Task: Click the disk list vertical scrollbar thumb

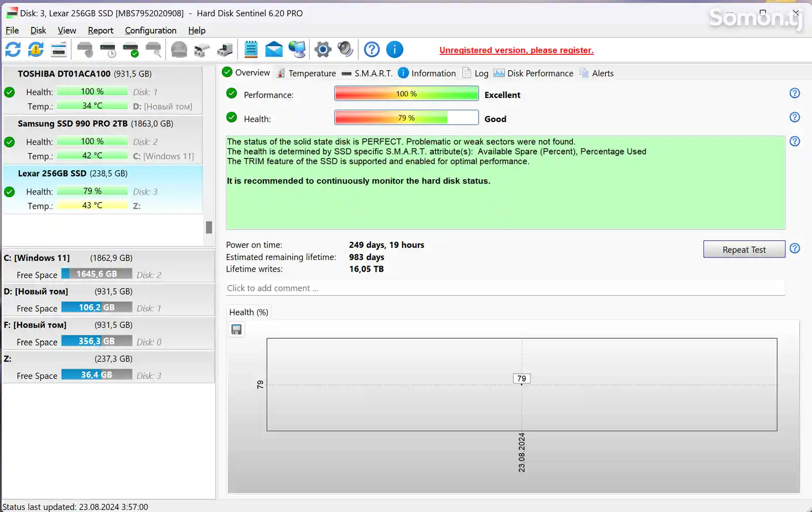Action: tap(209, 227)
